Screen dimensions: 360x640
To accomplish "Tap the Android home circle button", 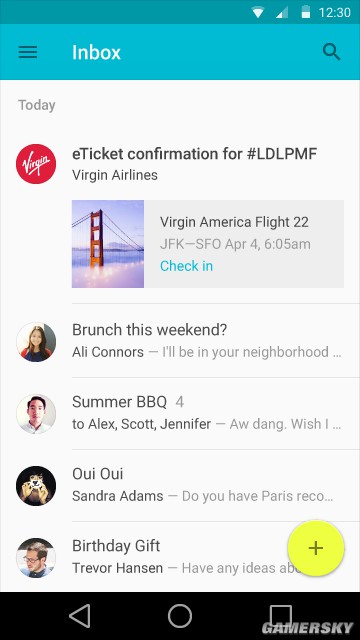I will coord(180,616).
